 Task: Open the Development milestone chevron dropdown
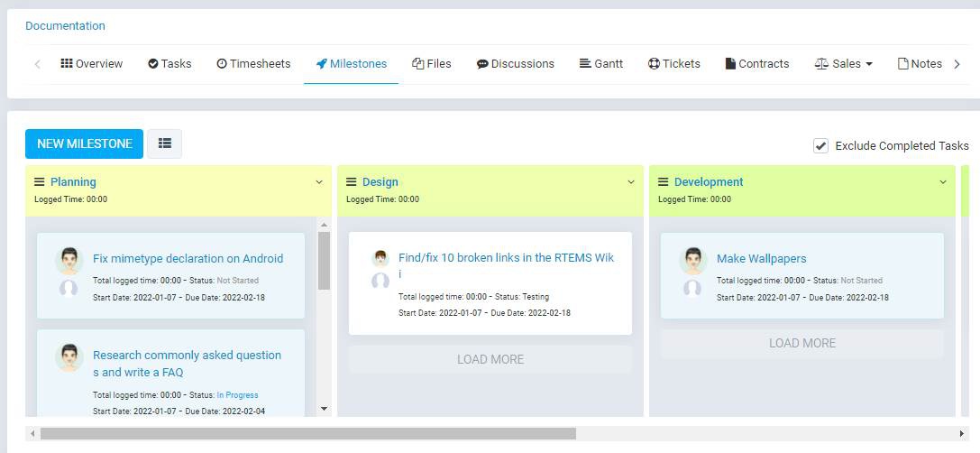pos(942,182)
